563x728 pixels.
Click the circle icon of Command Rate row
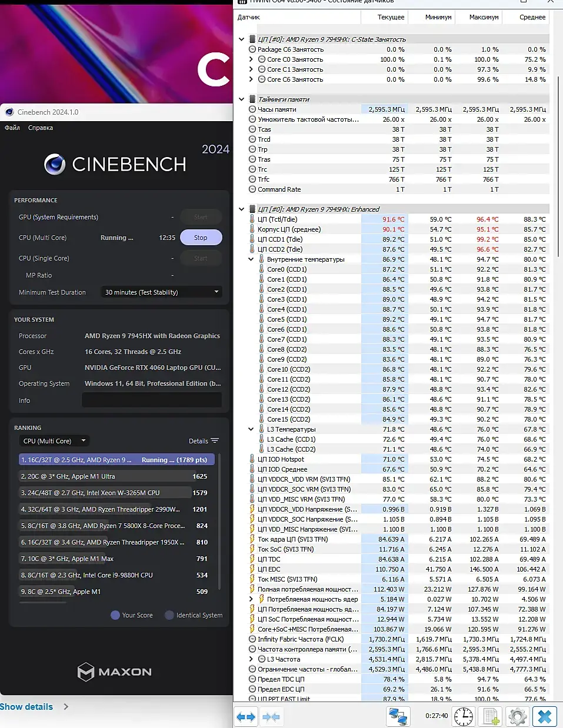(252, 189)
